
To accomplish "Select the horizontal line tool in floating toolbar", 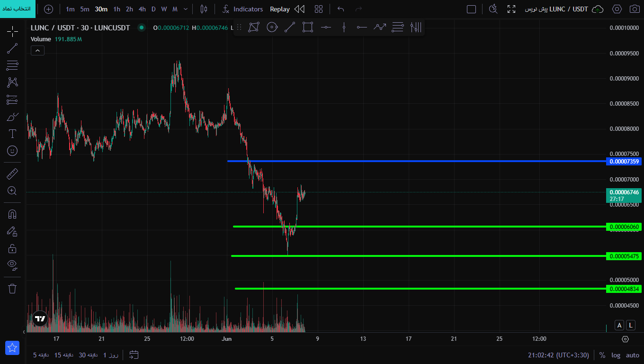I will point(326,27).
